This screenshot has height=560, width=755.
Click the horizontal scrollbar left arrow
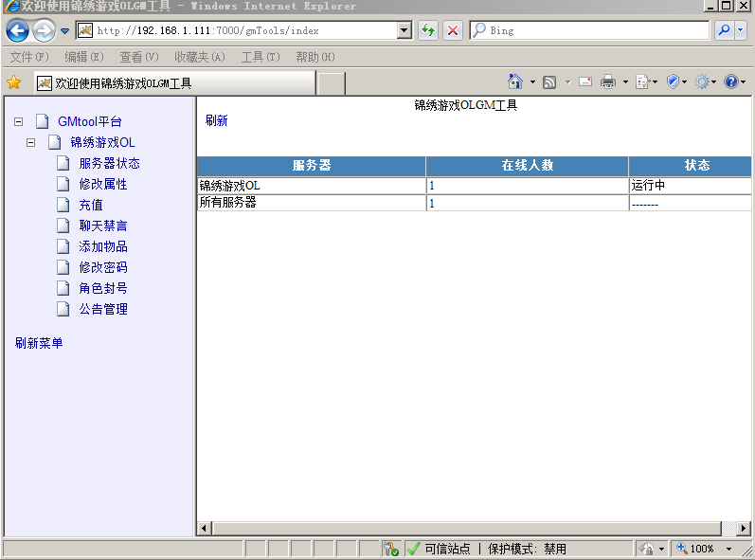pyautogui.click(x=204, y=528)
